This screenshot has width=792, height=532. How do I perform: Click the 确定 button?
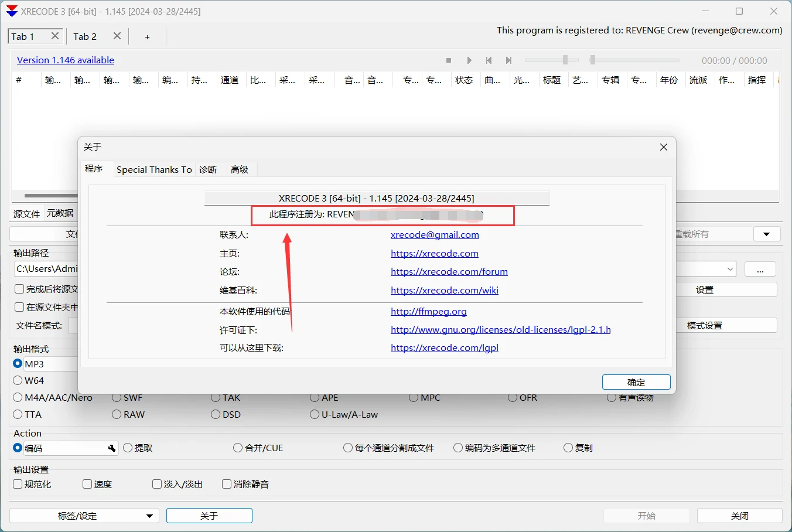coord(636,382)
